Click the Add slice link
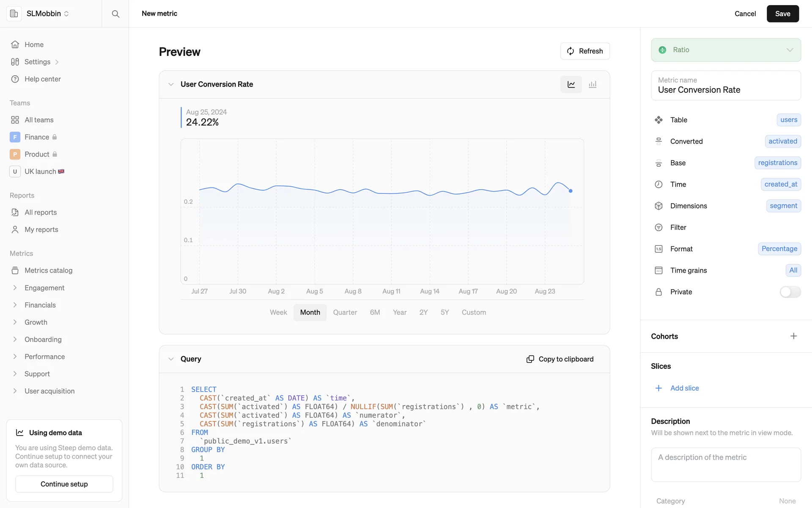Viewport: 812px width, 508px height. (684, 388)
